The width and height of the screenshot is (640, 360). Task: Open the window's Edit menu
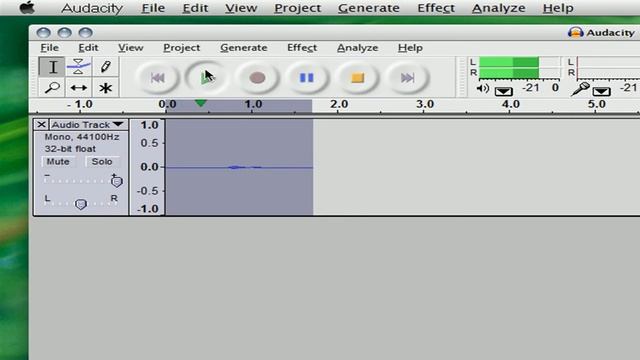pyautogui.click(x=88, y=48)
